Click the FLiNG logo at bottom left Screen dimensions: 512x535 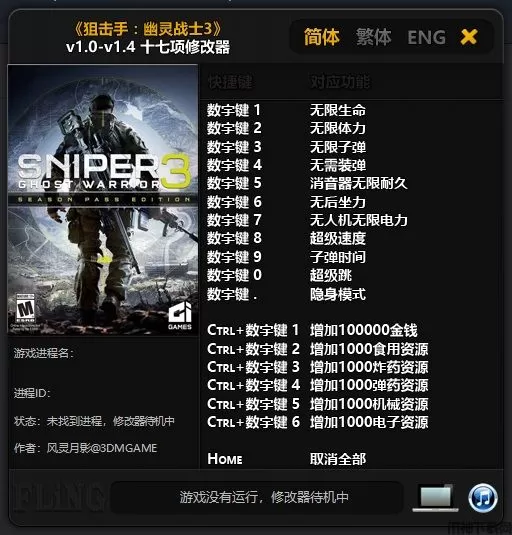click(59, 497)
